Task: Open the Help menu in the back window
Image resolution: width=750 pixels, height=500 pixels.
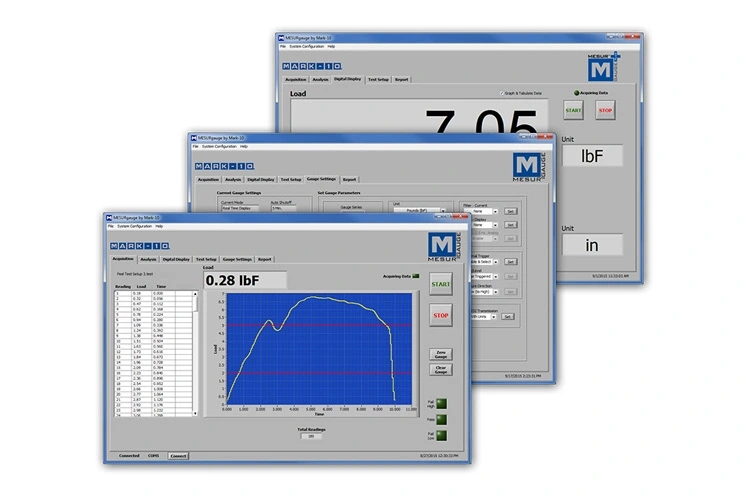Action: tap(331, 46)
